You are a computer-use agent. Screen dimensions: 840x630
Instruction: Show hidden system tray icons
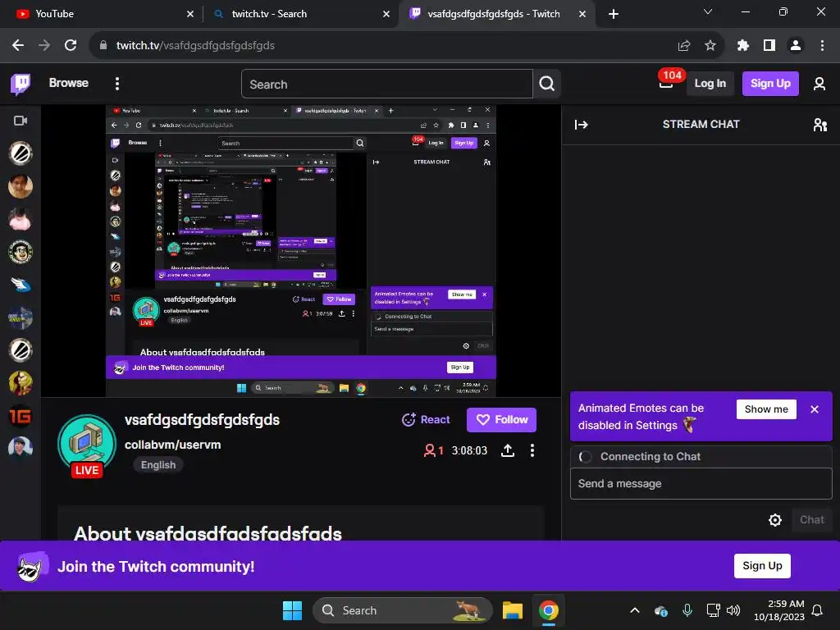(635, 610)
